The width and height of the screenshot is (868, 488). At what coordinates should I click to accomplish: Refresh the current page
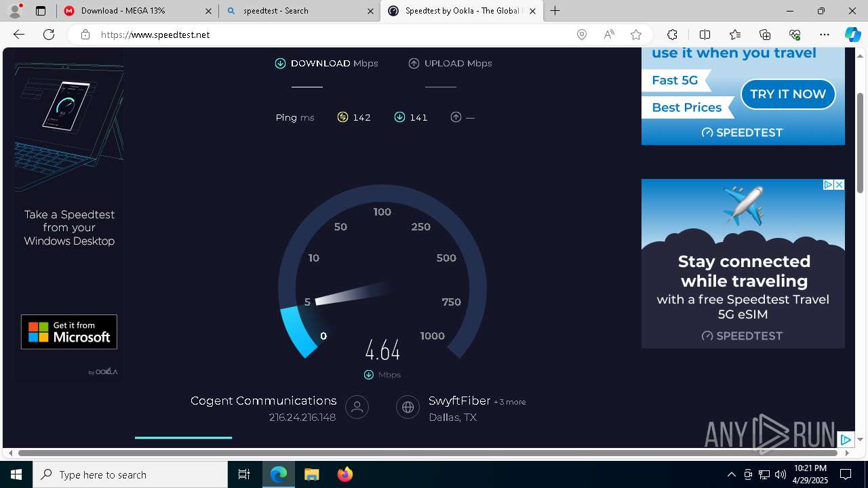click(x=49, y=35)
